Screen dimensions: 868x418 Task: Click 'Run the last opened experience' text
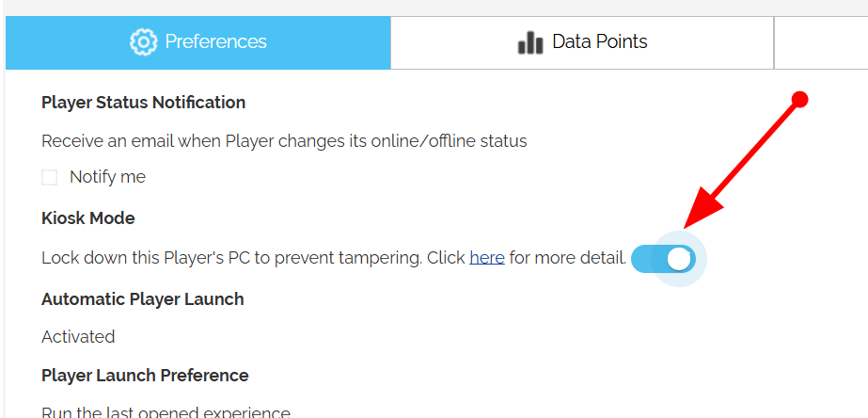pos(166,412)
